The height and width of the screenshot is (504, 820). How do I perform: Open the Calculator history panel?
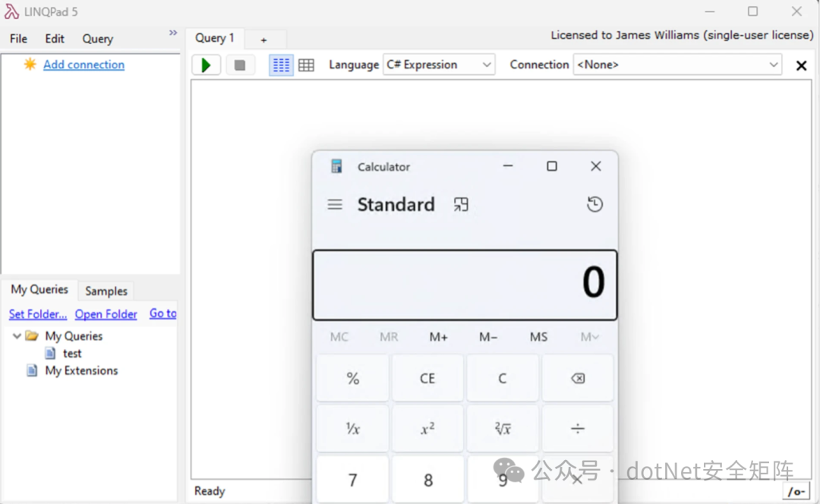coord(594,204)
